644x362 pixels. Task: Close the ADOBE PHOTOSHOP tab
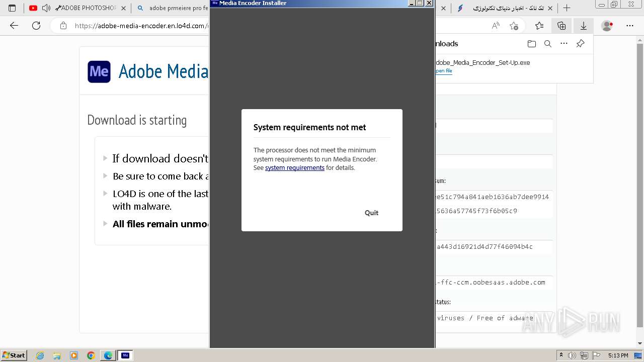(123, 8)
